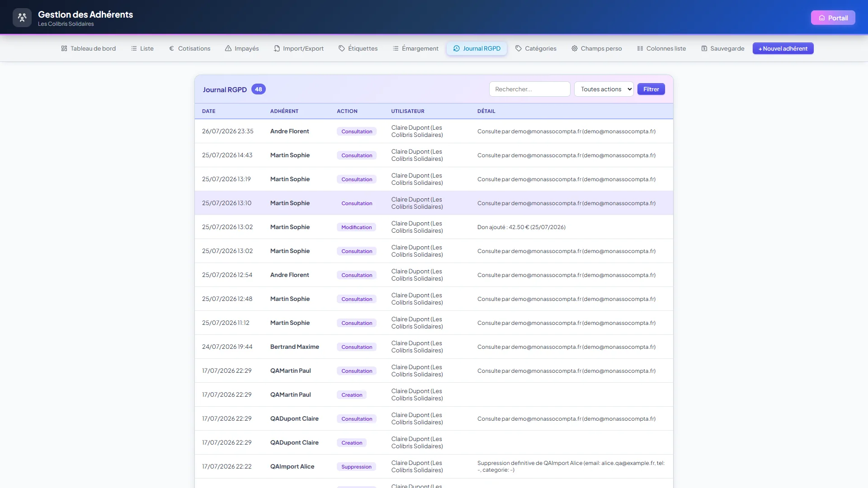Select the QAImport Alice Suppression row
This screenshot has width=868, height=488.
pyautogui.click(x=434, y=466)
